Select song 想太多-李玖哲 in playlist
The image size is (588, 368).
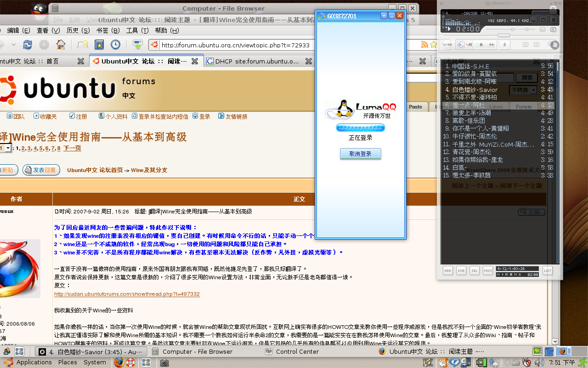click(499, 175)
